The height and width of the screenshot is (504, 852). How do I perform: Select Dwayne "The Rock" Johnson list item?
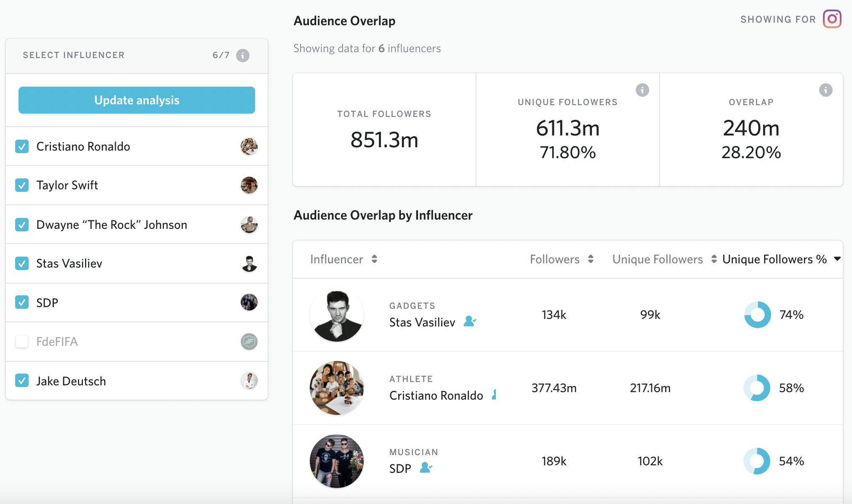112,225
